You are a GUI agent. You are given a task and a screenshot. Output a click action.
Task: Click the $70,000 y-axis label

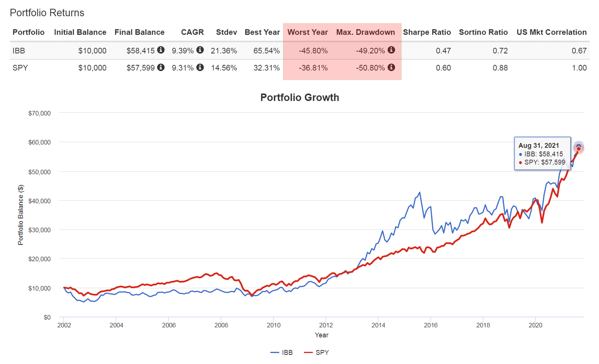point(40,113)
